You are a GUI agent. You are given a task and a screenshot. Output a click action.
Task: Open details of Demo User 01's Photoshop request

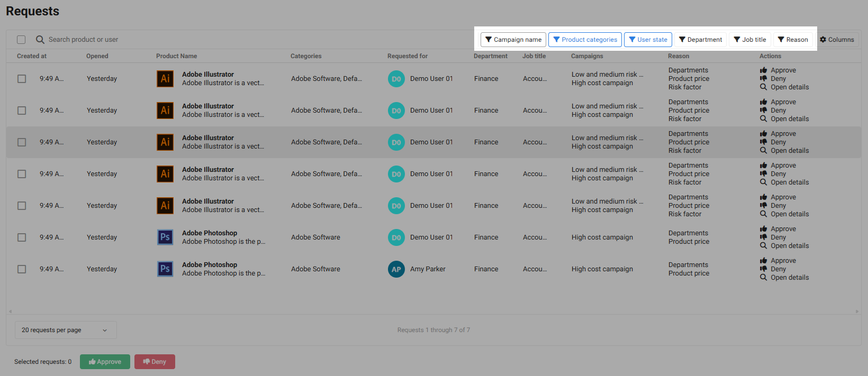click(x=784, y=246)
